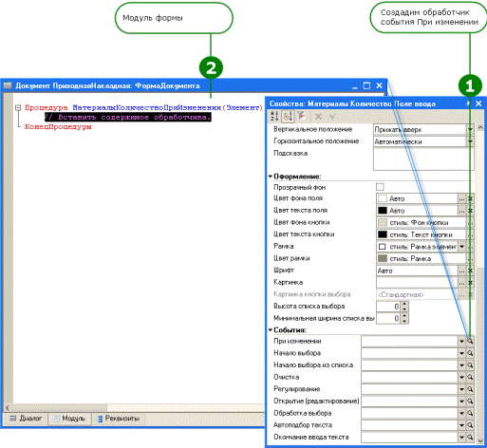Click the Процедура keyword in module code
This screenshot has width=487, height=448.
[x=47, y=108]
